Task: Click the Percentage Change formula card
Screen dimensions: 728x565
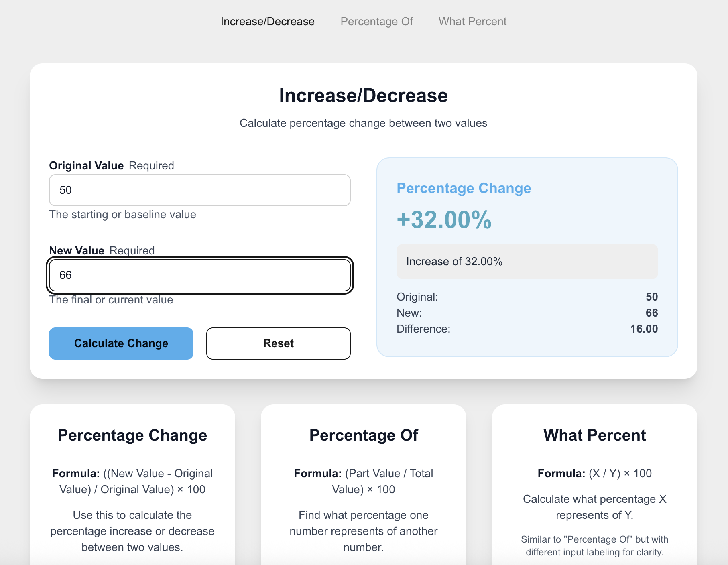Action: [x=132, y=482]
